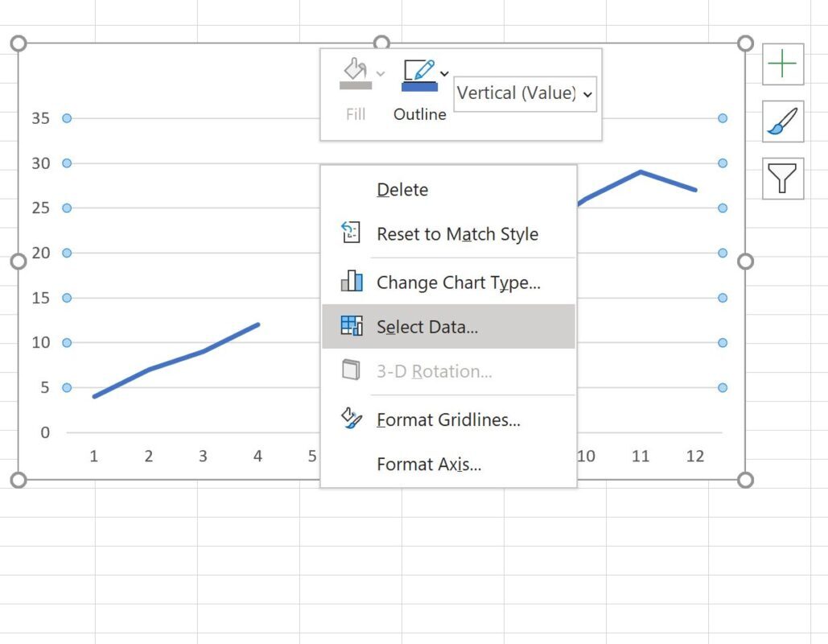Screen dimensions: 828x644
Task: Click the Fill paint bucket icon
Action: pyautogui.click(x=354, y=69)
